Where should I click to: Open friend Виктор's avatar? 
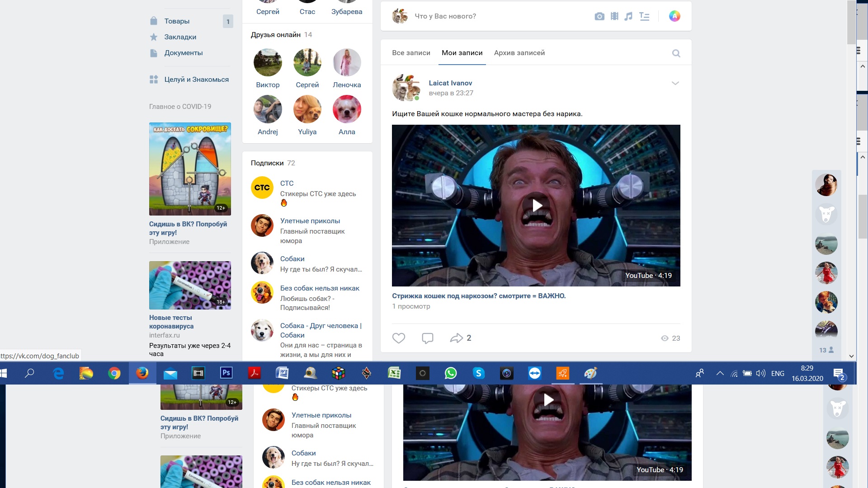[x=268, y=62]
